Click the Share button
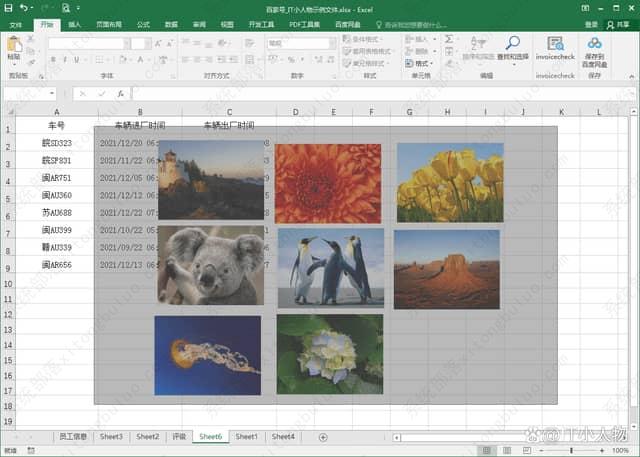 618,24
